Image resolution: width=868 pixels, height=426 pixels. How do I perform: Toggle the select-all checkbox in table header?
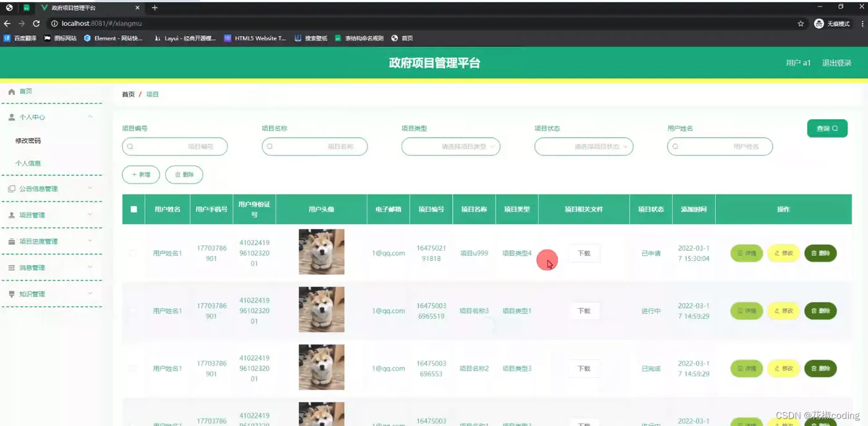tap(133, 209)
